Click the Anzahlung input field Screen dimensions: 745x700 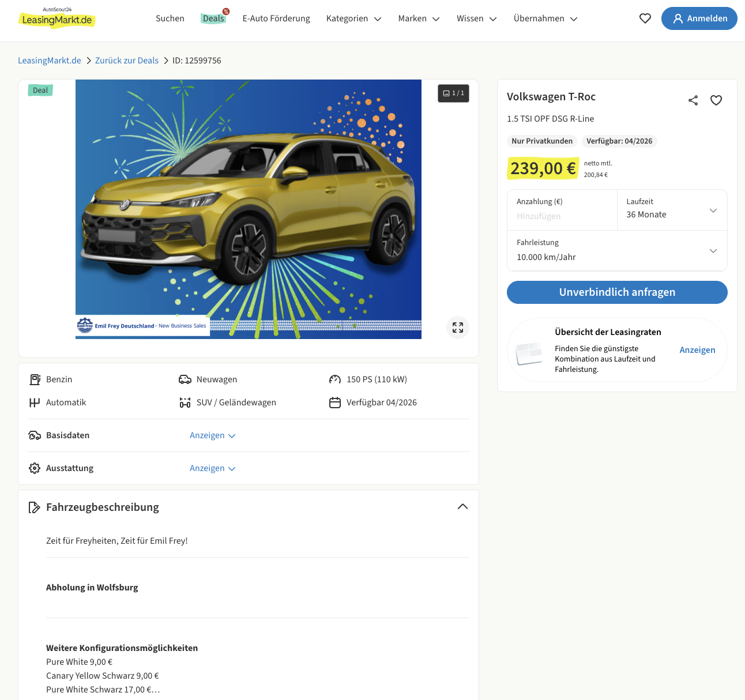coord(562,216)
